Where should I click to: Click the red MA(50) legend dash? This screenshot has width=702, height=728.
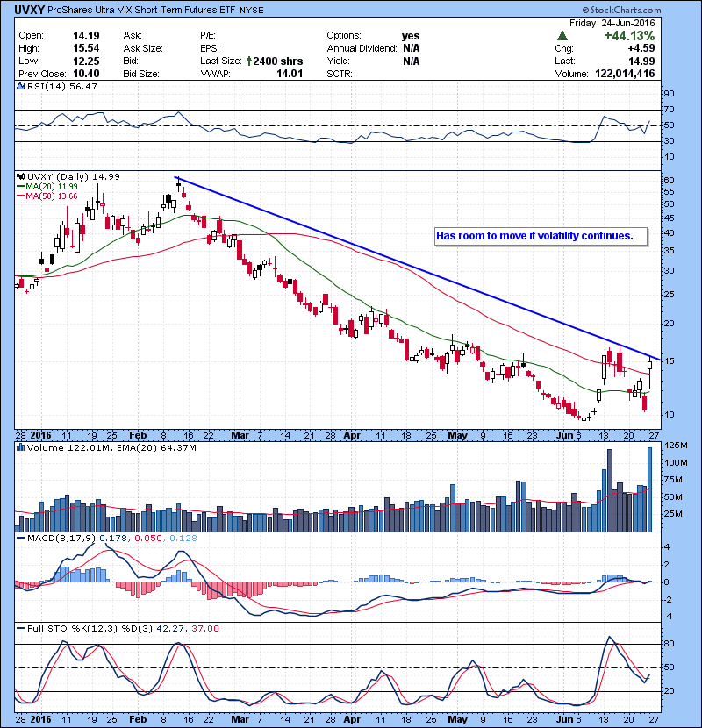[20, 196]
